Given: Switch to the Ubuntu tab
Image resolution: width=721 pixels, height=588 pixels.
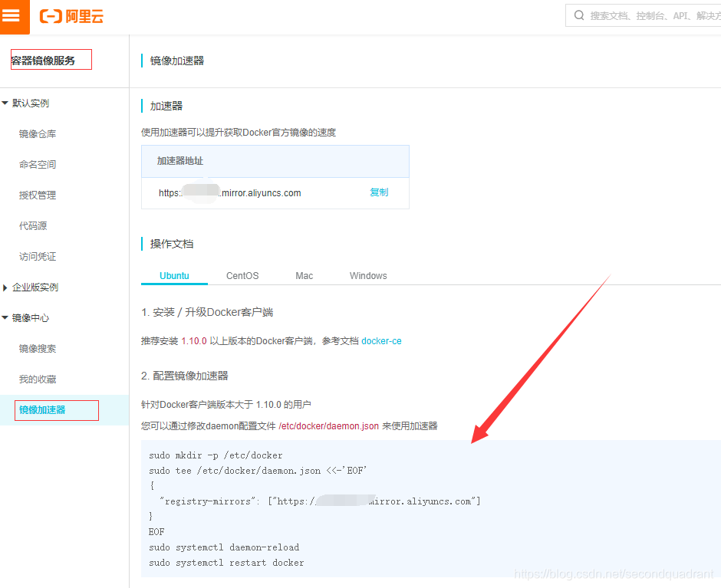Looking at the screenshot, I should (174, 276).
